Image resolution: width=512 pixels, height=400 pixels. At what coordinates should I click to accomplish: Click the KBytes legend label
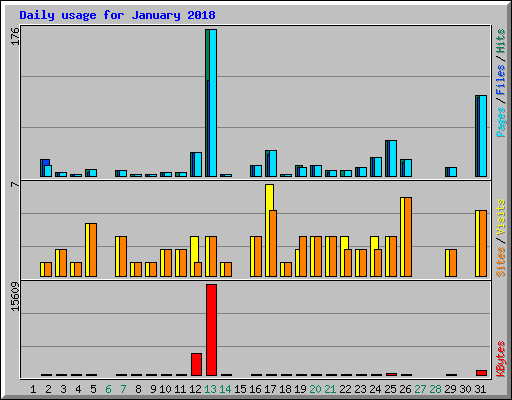coord(501,359)
